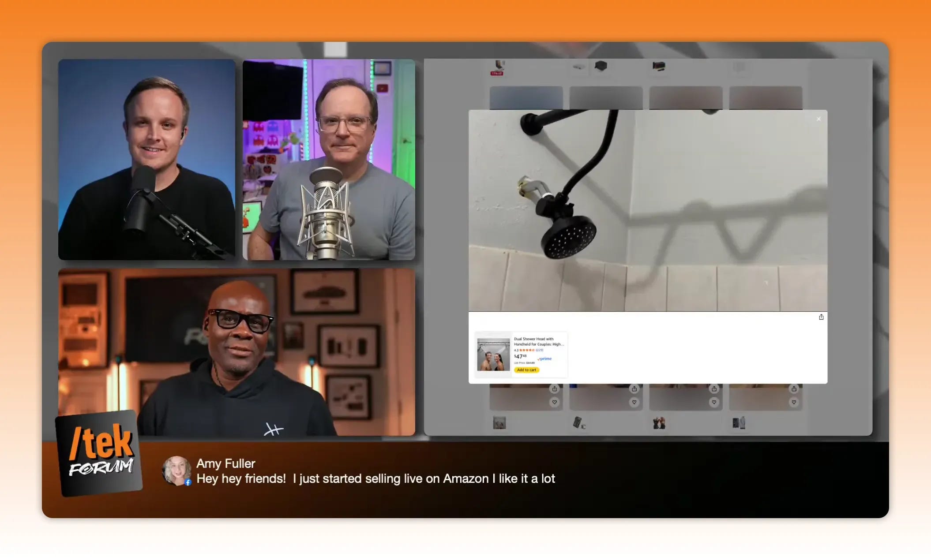Click the (229) review count link

click(540, 350)
